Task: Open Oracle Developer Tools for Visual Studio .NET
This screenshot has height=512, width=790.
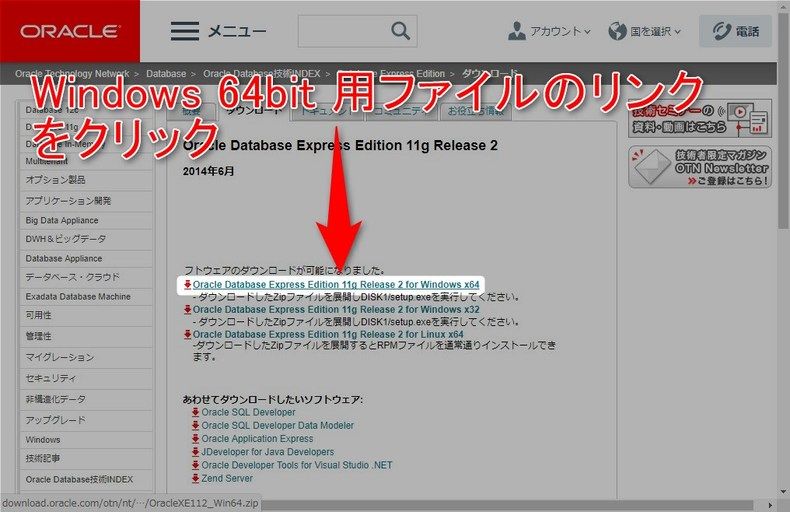Action: (297, 465)
